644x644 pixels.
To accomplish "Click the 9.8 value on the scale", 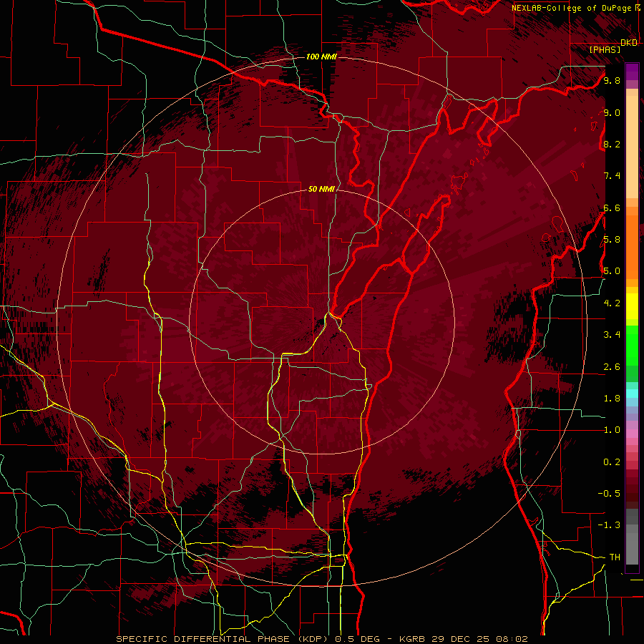I will (x=612, y=80).
